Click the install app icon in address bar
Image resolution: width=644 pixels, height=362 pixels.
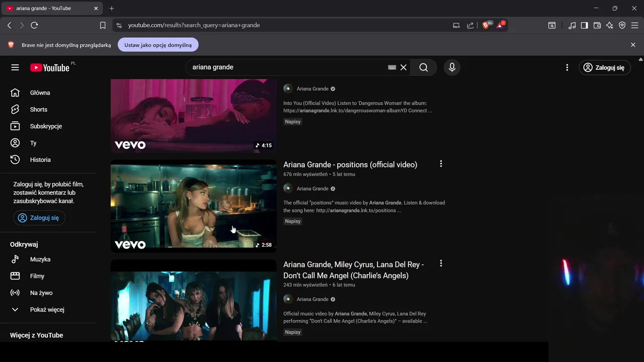point(456,25)
